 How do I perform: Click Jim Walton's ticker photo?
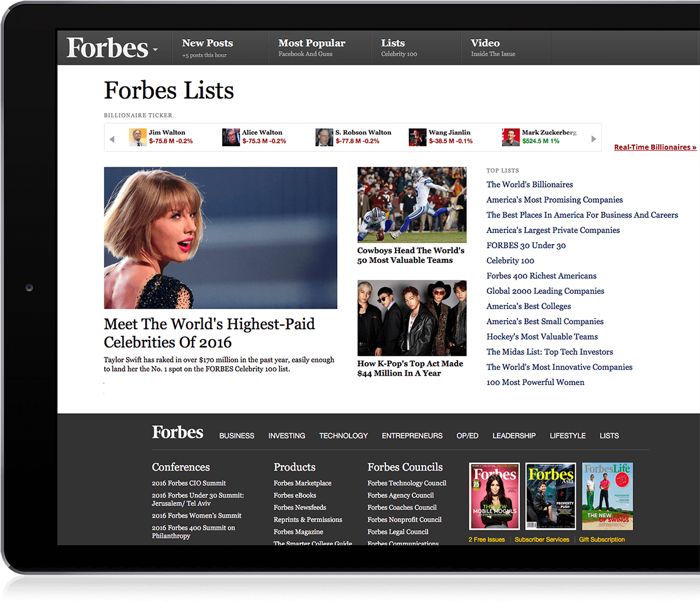point(138,137)
